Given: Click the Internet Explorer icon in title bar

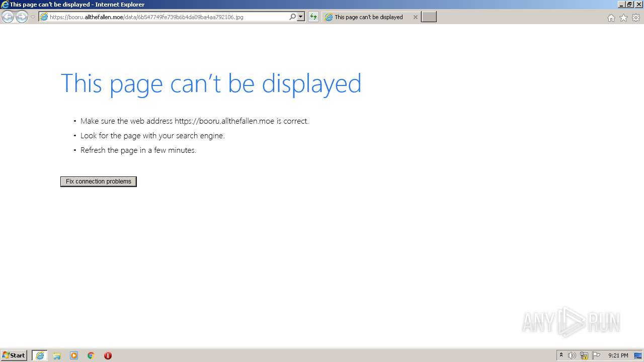Looking at the screenshot, I should coord(5,5).
